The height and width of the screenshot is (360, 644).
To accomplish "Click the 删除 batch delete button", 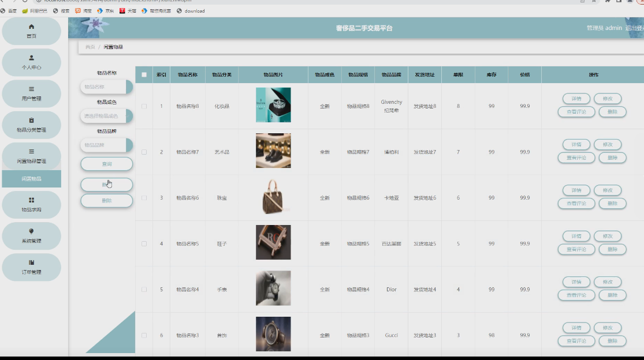I will pyautogui.click(x=106, y=201).
